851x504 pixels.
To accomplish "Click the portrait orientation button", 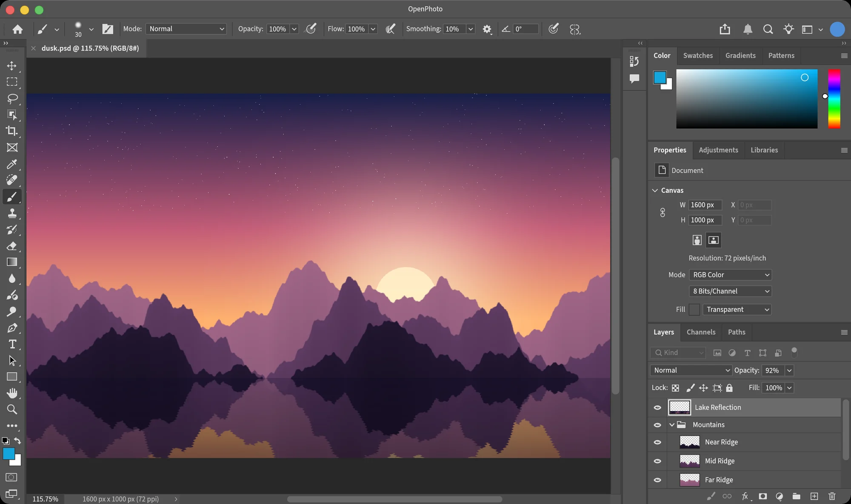I will pyautogui.click(x=697, y=240).
